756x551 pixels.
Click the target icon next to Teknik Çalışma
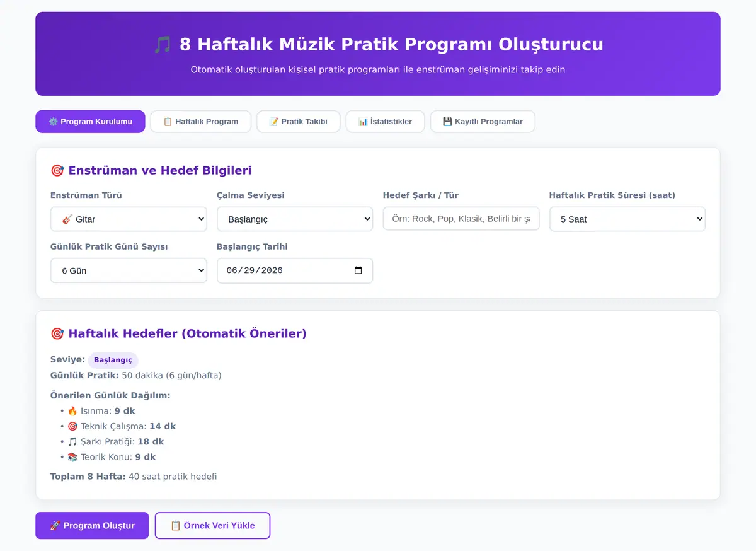[72, 426]
